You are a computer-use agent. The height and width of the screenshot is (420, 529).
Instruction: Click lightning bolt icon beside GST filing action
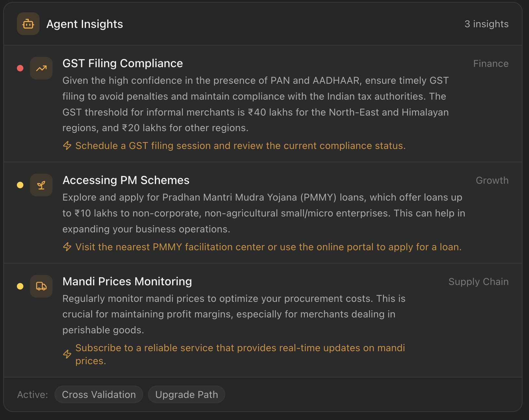67,145
